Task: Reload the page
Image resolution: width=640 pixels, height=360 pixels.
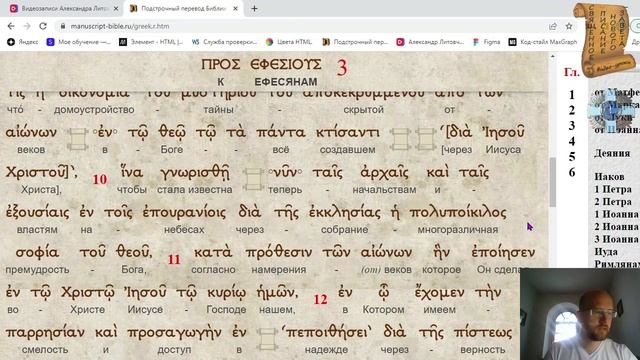Action: point(43,26)
